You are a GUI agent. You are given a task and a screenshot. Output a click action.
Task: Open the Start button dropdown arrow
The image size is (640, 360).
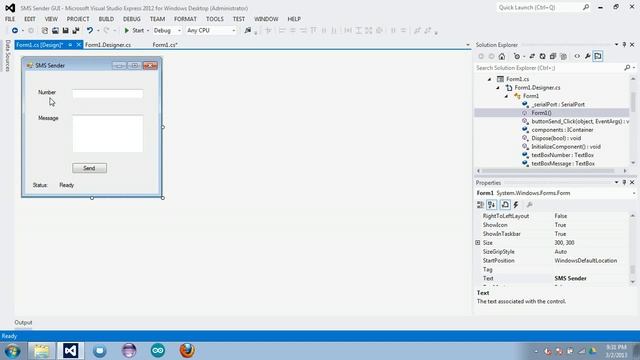pyautogui.click(x=148, y=31)
